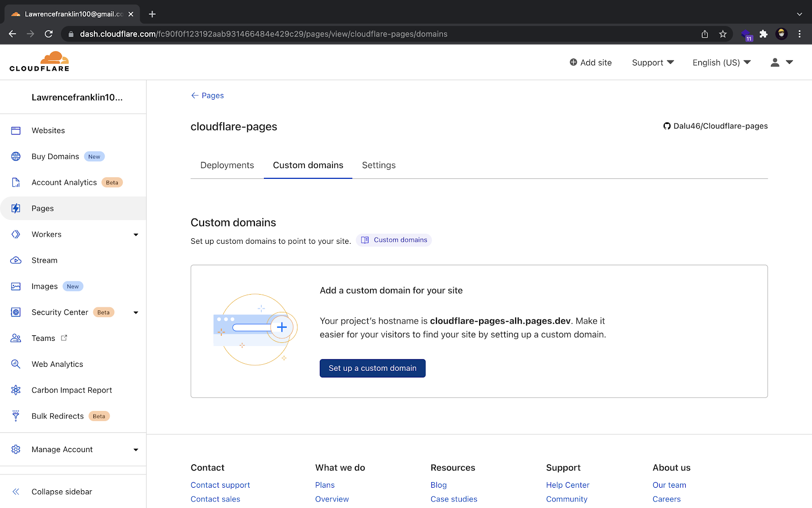This screenshot has height=508, width=812.
Task: Click the Case studies footer link
Action: pyautogui.click(x=454, y=499)
